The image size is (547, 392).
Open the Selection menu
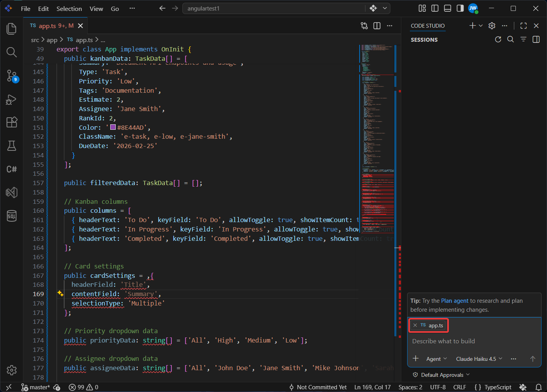[69, 9]
